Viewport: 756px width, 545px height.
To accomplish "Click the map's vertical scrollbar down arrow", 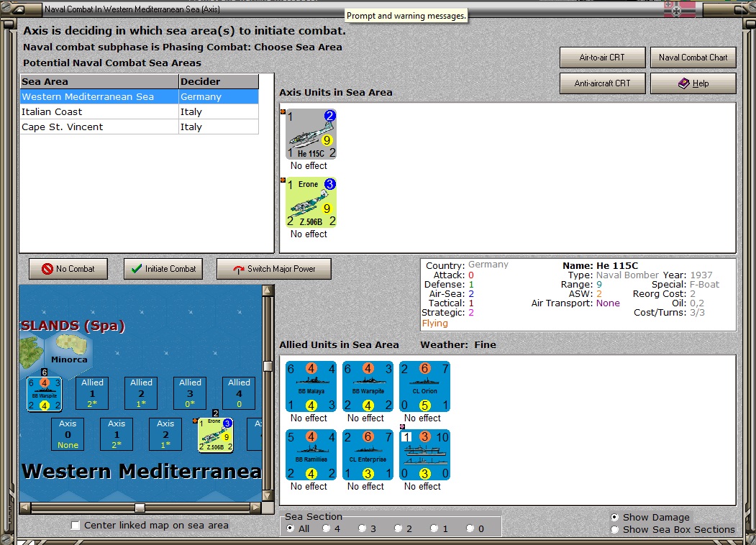I will click(x=268, y=495).
